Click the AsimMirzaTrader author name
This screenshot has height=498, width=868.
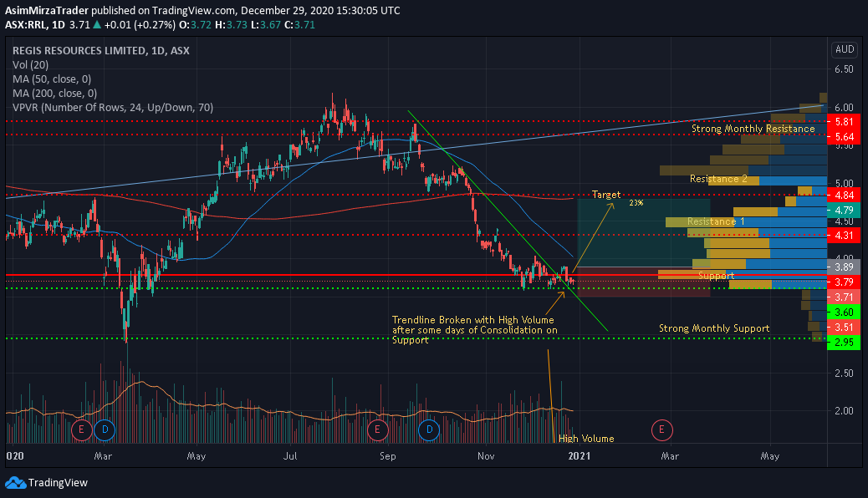(47, 11)
